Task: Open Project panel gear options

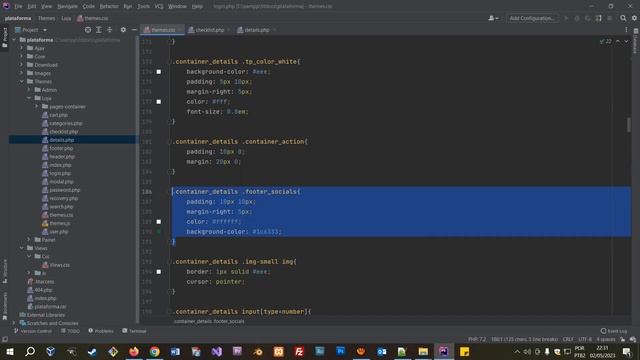Action: (123, 30)
